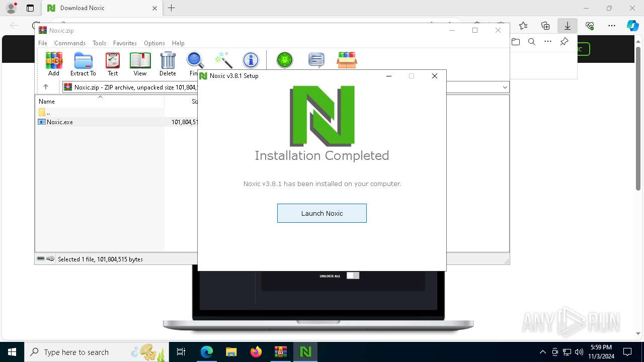Sort files by the Name column header
The height and width of the screenshot is (362, 644).
[99, 101]
